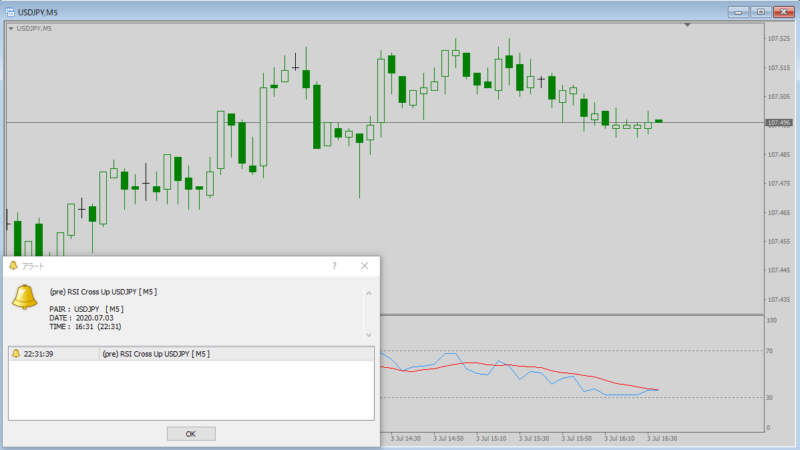Click the bell icon beside 22:31:39
Viewport: 800px width, 450px height.
click(16, 354)
